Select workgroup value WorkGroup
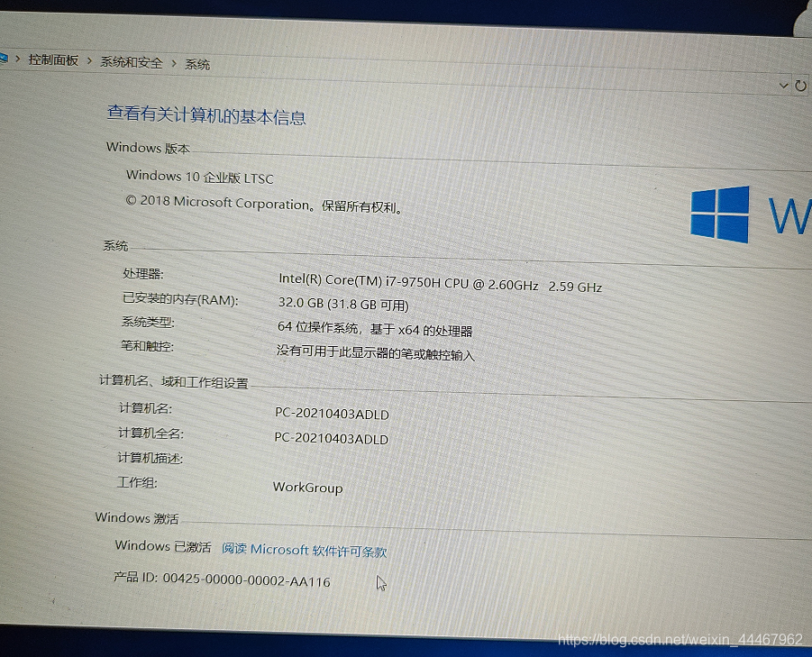The height and width of the screenshot is (657, 812). [x=307, y=488]
